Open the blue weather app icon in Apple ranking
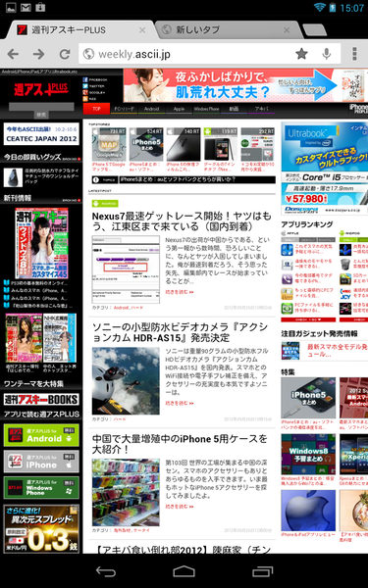Image resolution: width=368 pixels, height=588 pixels. (288, 249)
